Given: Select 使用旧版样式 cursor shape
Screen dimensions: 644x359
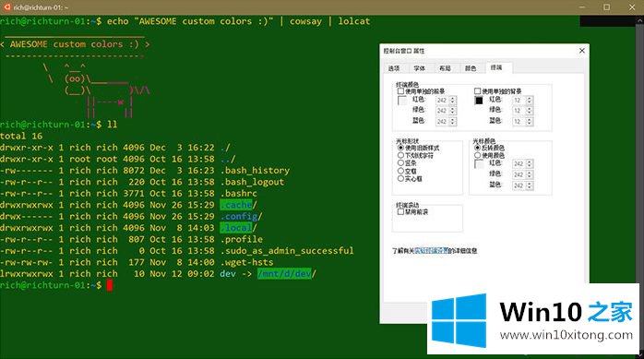Looking at the screenshot, I should [400, 148].
